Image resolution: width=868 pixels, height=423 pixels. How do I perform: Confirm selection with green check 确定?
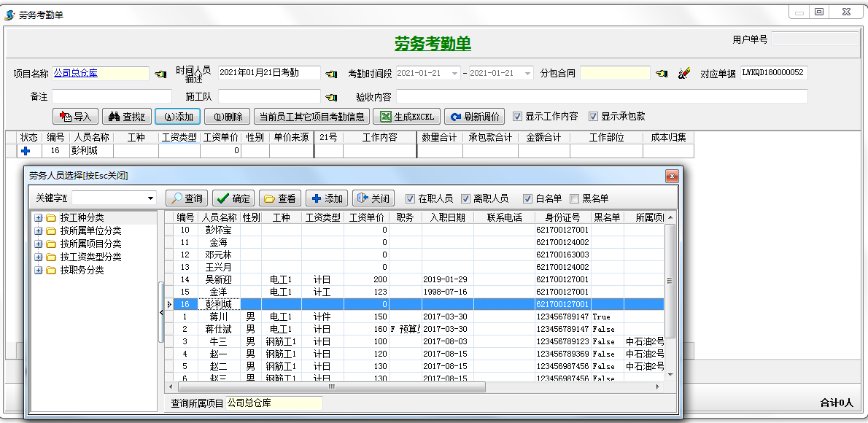pos(233,198)
